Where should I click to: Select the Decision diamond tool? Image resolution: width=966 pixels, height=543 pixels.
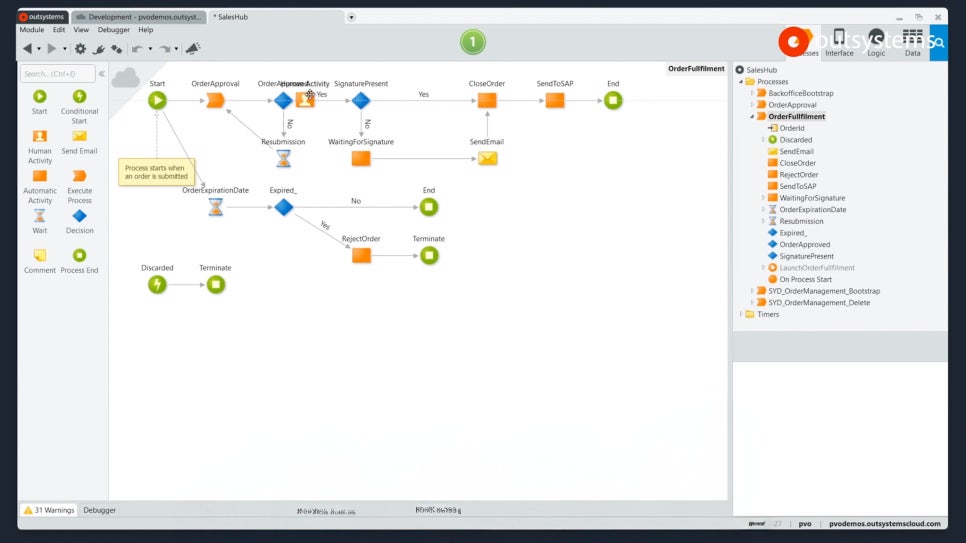[x=79, y=221]
